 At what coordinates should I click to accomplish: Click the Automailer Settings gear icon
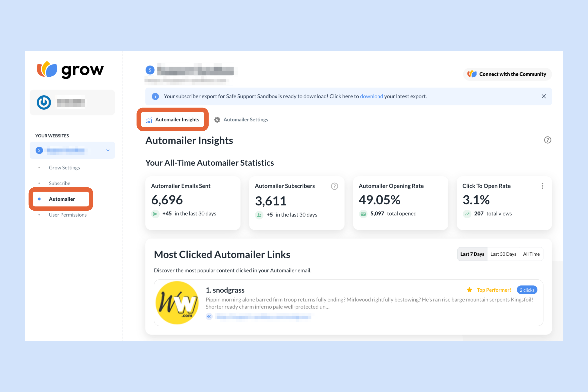(x=217, y=120)
